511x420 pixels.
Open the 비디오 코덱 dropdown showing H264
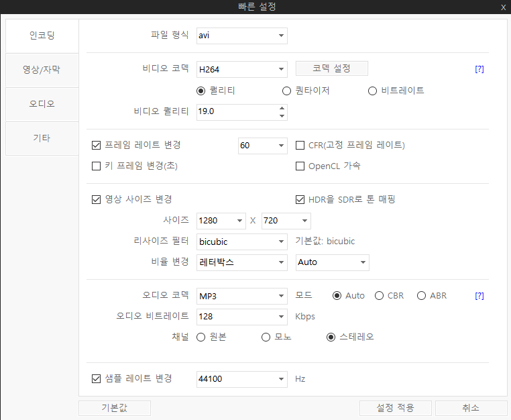(242, 70)
